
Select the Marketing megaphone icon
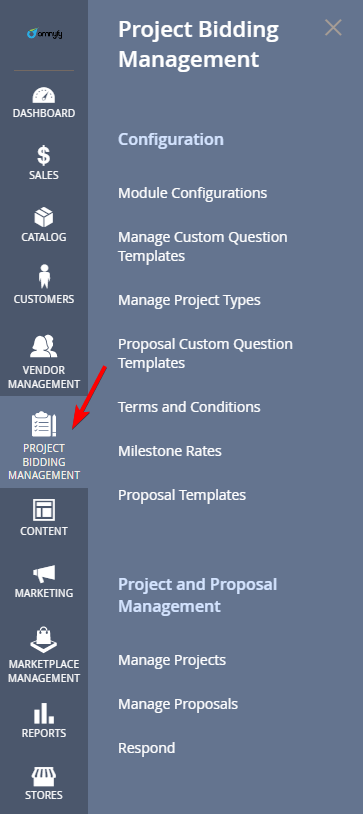coord(44,574)
